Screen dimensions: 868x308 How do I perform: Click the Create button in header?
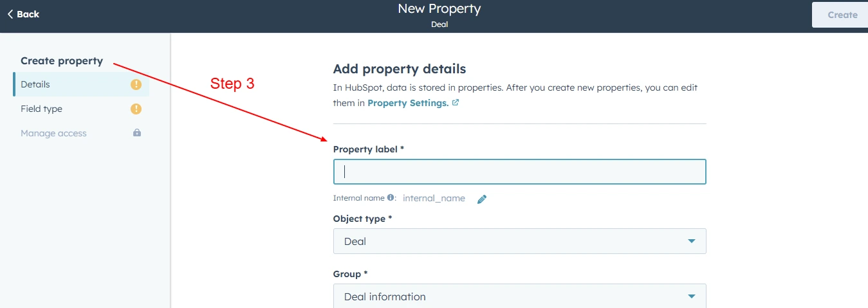pos(842,15)
